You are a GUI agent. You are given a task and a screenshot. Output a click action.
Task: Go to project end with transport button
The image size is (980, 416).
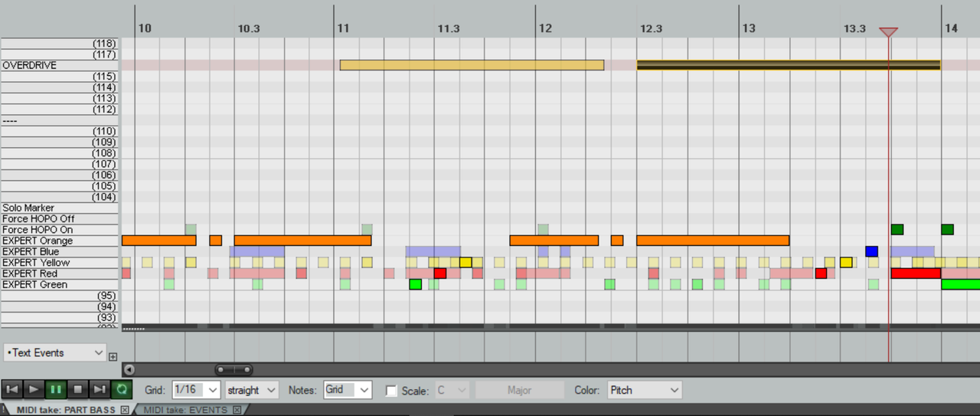coord(100,389)
